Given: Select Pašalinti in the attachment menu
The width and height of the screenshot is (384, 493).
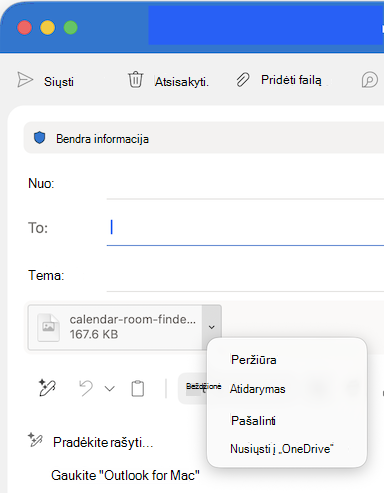Looking at the screenshot, I should tap(253, 421).
